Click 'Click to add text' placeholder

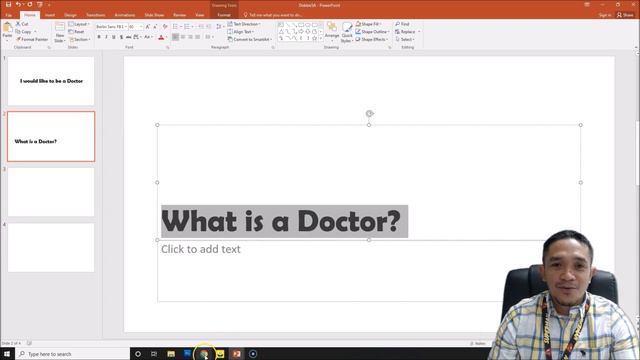pos(201,249)
